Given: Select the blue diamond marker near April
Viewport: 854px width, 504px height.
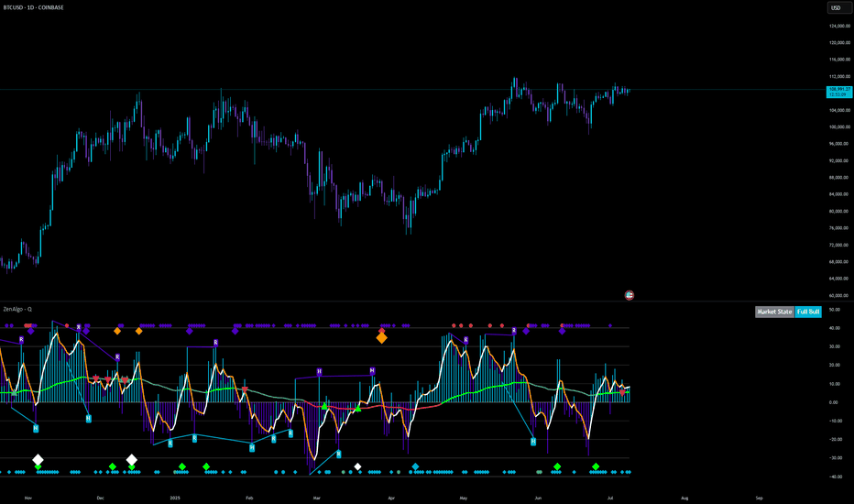Looking at the screenshot, I should 416,467.
